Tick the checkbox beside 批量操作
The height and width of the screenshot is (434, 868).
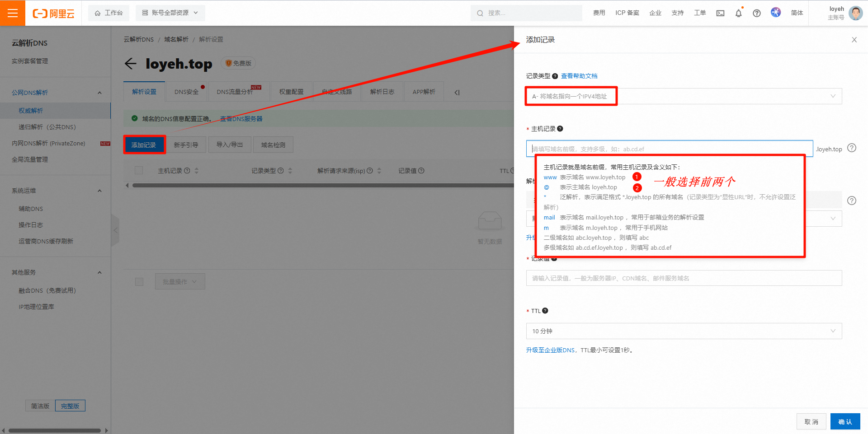coord(139,281)
